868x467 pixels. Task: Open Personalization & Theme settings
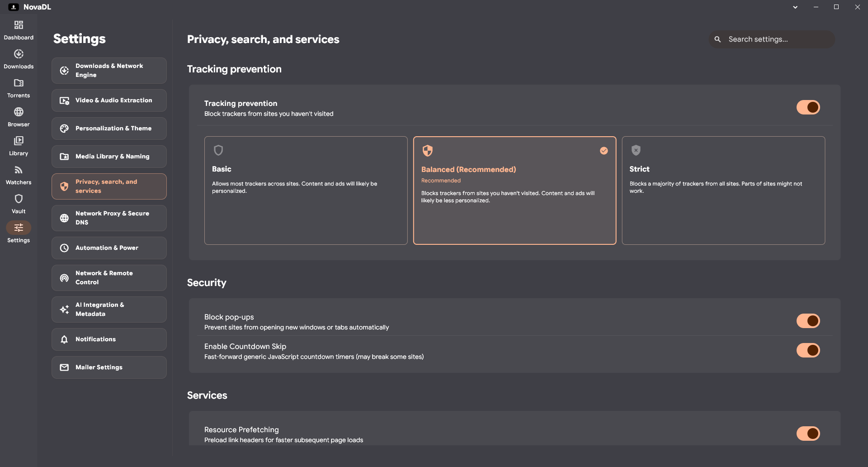click(x=109, y=129)
